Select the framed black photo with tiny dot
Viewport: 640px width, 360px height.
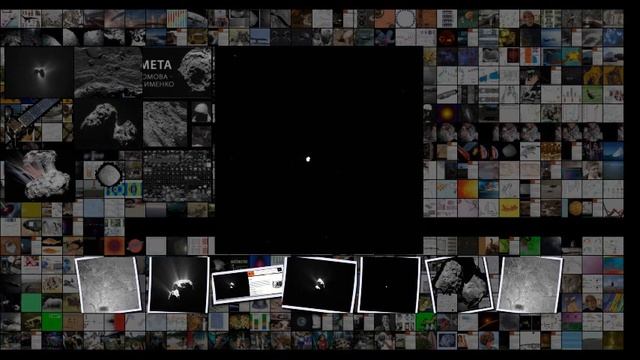389,285
